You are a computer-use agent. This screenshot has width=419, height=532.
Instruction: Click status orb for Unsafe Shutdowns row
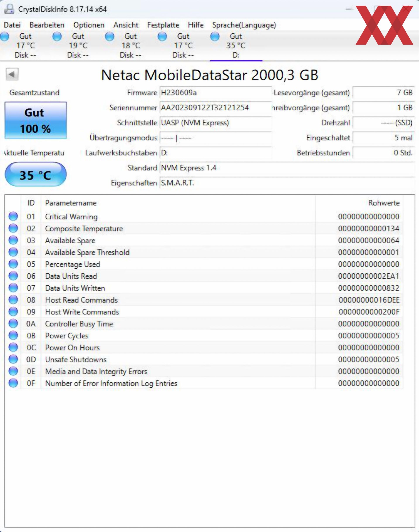click(13, 359)
